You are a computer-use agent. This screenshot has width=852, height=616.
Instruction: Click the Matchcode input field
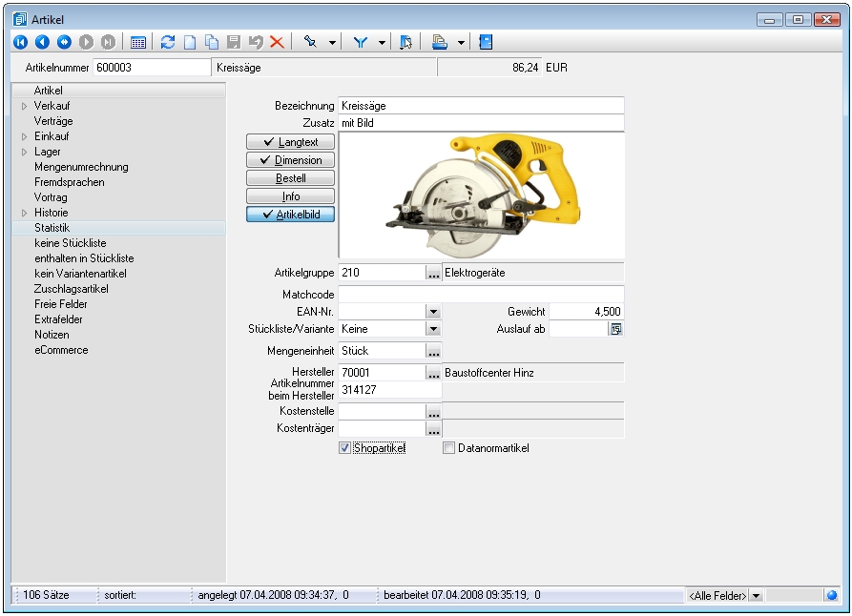(481, 294)
